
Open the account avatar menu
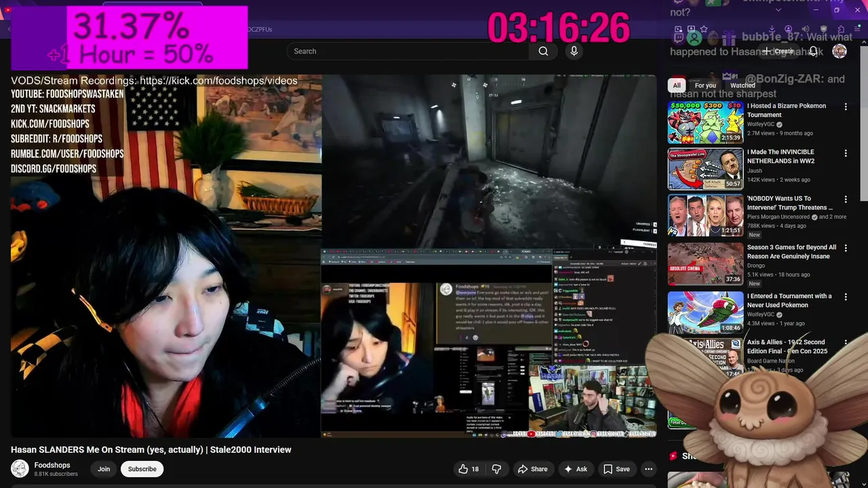pos(840,52)
